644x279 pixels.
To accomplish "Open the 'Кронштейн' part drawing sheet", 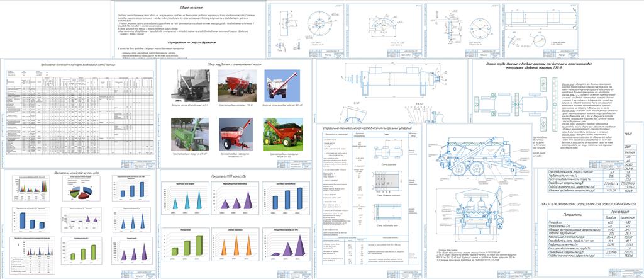I will coord(384,29).
